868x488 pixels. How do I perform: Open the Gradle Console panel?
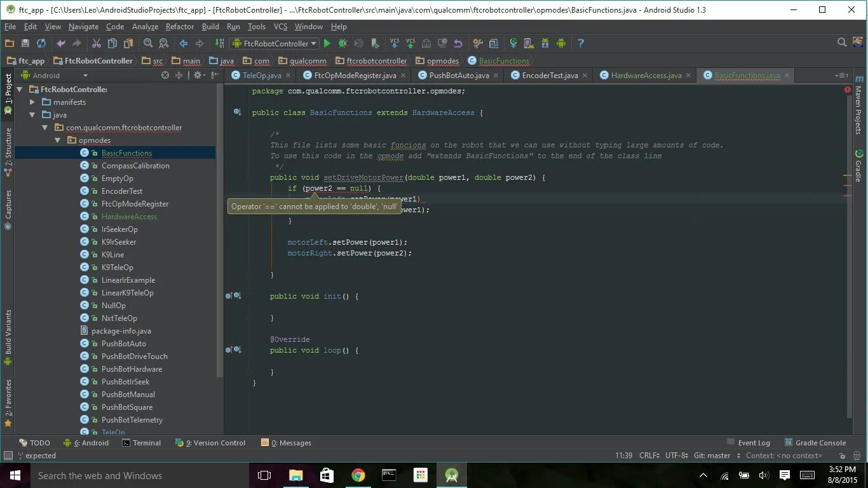(815, 443)
